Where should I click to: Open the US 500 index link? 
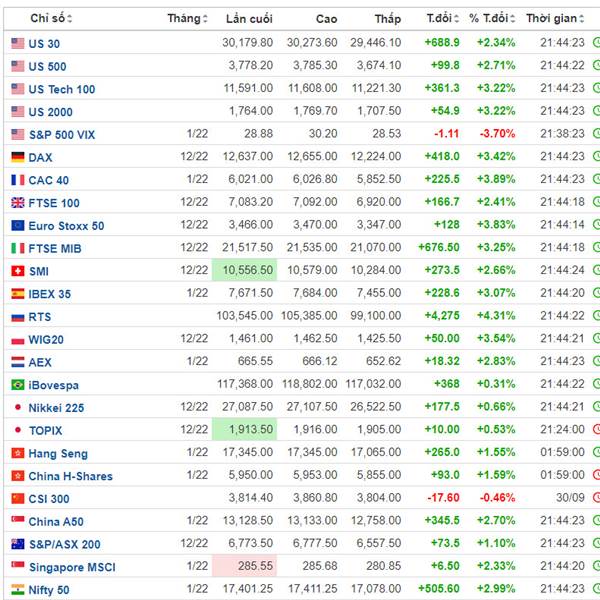click(47, 66)
